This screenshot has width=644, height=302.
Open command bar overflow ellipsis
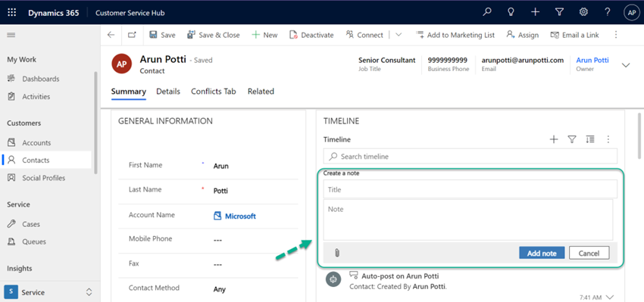click(616, 35)
